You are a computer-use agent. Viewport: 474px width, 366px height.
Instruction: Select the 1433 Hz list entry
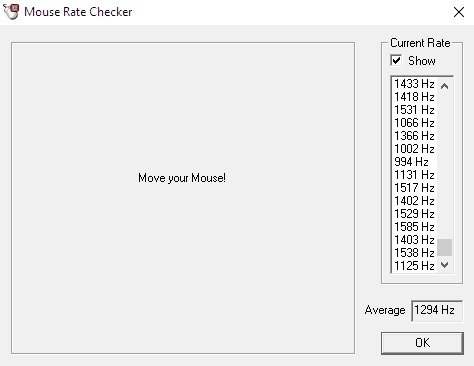415,84
